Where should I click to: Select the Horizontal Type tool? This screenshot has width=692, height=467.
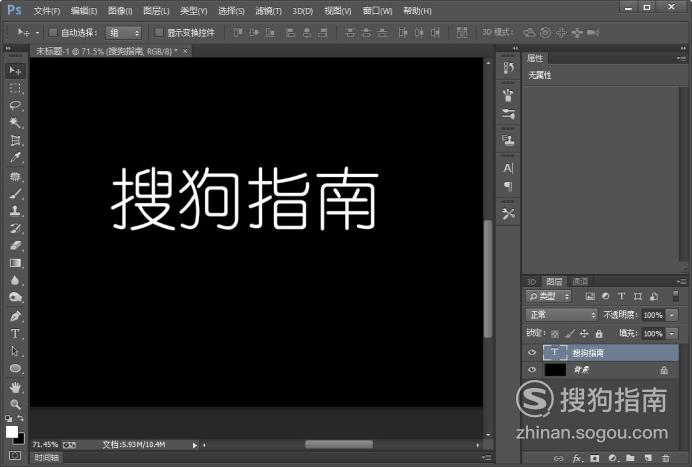click(x=15, y=334)
